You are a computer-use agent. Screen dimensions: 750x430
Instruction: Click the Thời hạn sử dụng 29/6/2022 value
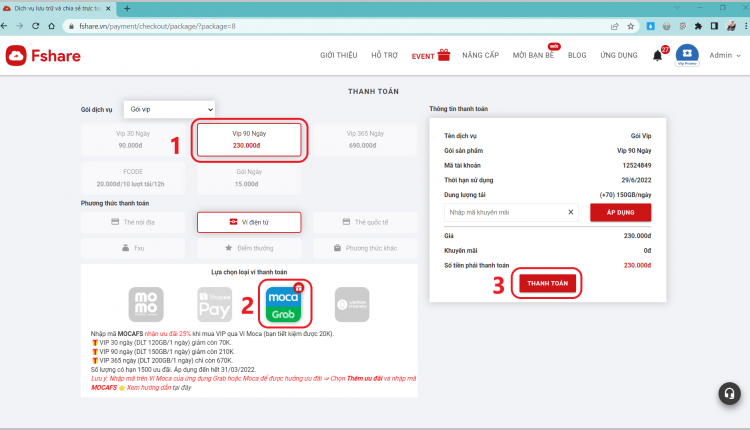(x=636, y=180)
